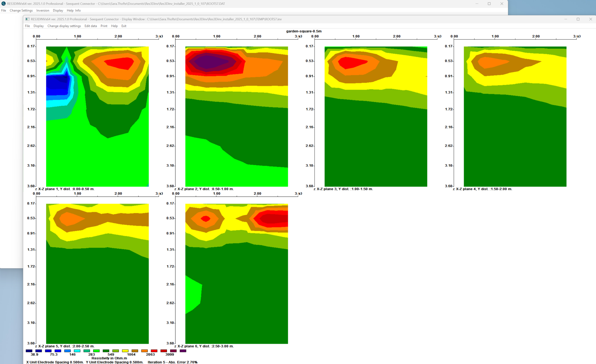Open File menu of the Display Window
This screenshot has width=596, height=364.
[27, 26]
